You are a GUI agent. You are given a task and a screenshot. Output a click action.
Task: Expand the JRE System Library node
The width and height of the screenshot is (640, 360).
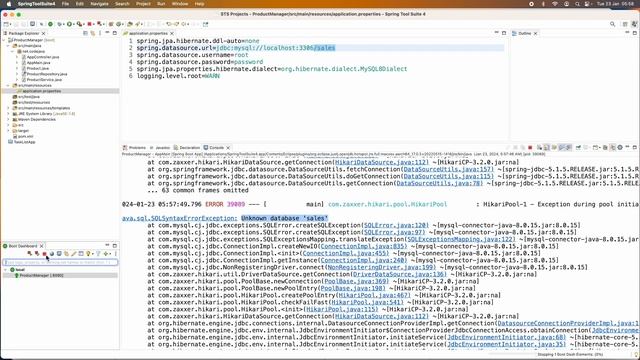(x=8, y=114)
